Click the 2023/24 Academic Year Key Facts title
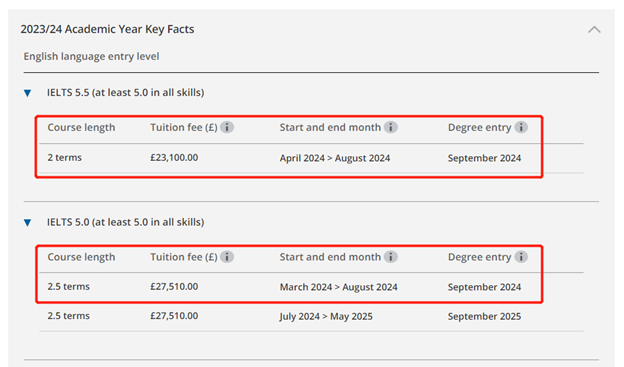 [107, 29]
